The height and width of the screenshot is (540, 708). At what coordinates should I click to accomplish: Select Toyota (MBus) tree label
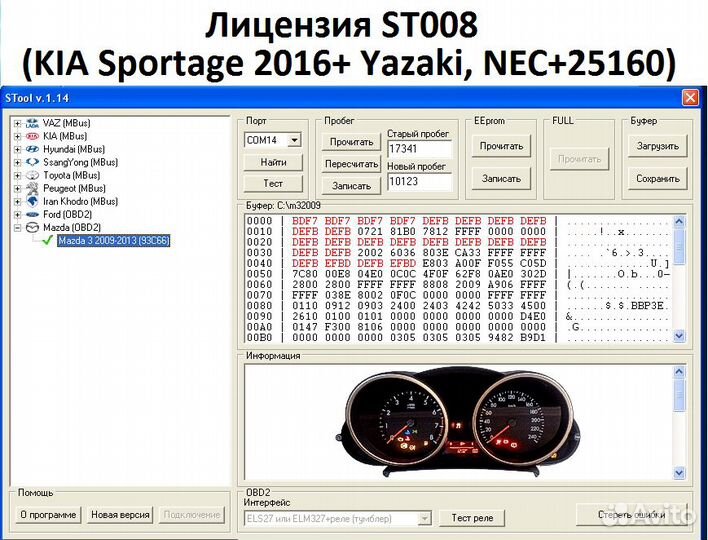[71, 175]
